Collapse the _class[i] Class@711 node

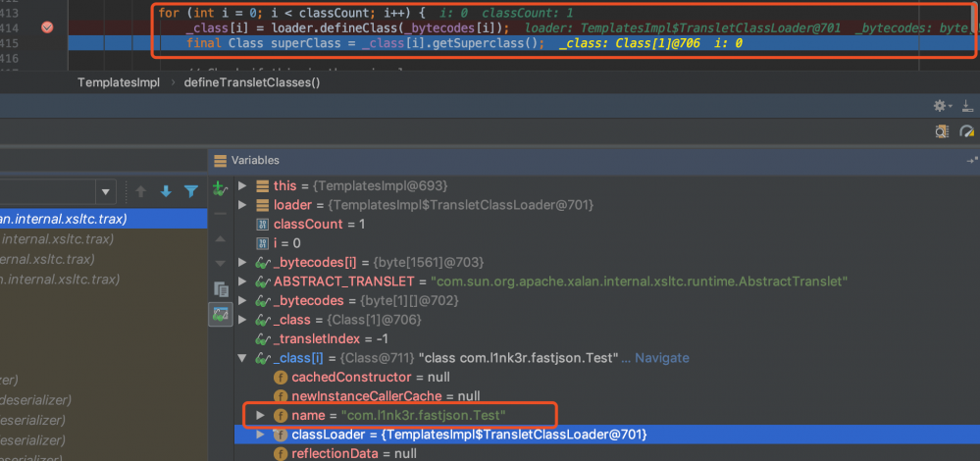pyautogui.click(x=243, y=359)
